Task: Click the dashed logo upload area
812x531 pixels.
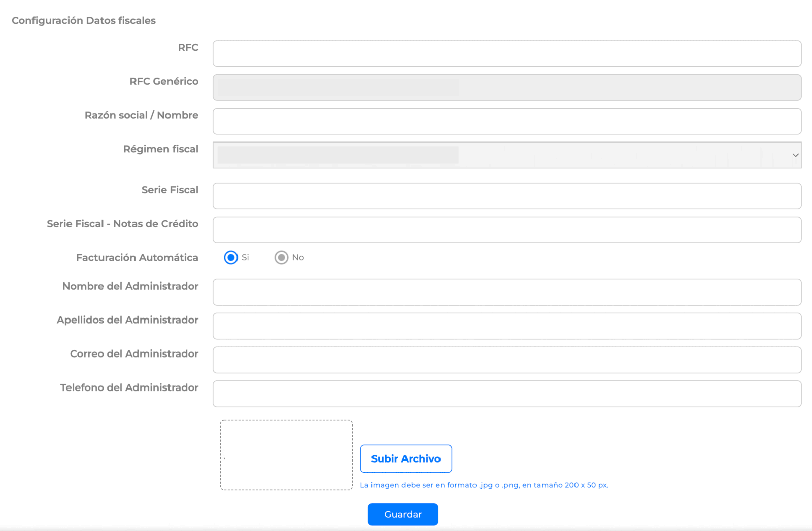Action: point(286,455)
